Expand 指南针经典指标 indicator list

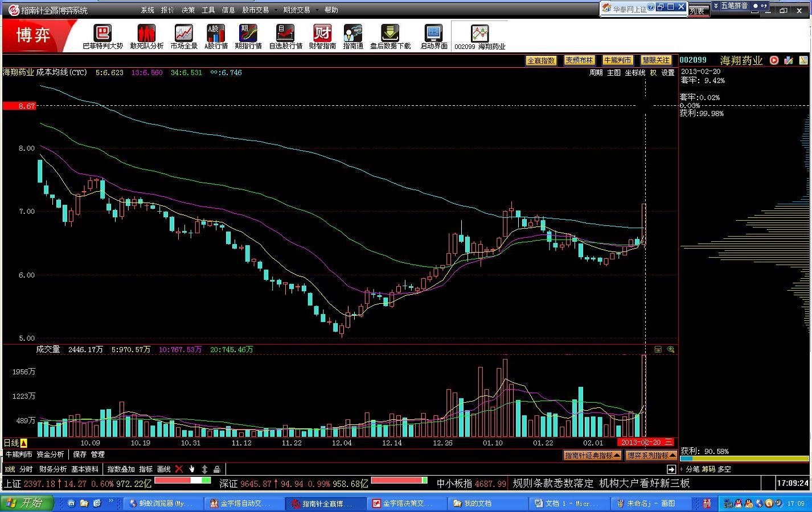(592, 456)
